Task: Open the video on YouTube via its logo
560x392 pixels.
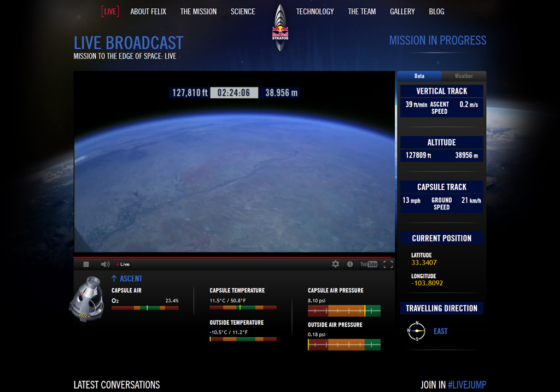Action: 369,264
